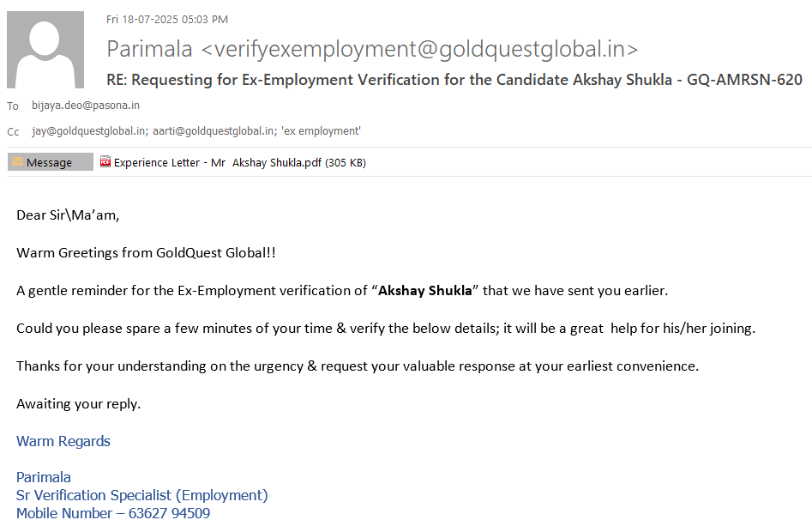Viewport: 812px width, 532px height.
Task: Click the bold name Akshay Shukla in body
Action: [x=425, y=290]
